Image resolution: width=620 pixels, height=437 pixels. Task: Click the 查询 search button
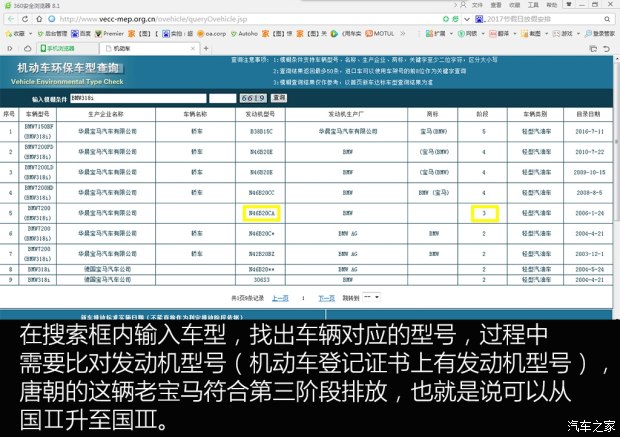point(279,98)
